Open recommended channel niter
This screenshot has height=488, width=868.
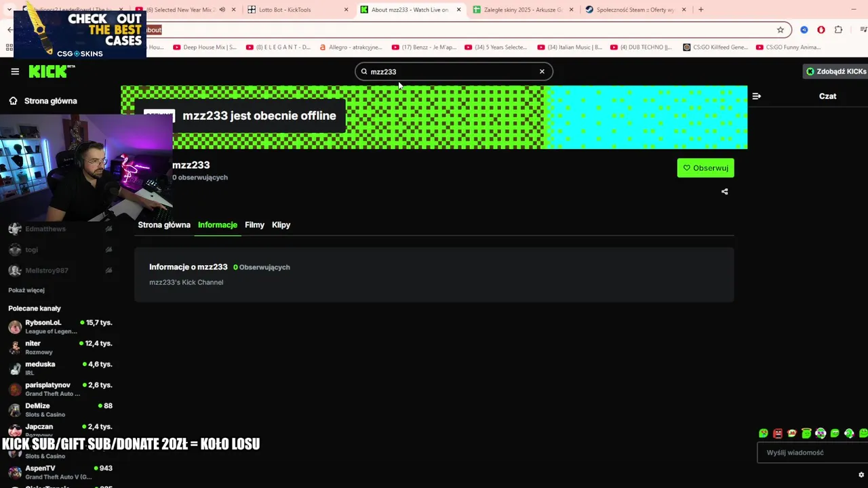[60, 348]
